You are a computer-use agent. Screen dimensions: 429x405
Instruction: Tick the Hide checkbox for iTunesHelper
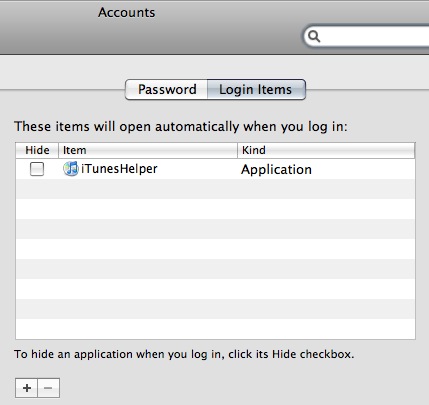[x=37, y=169]
